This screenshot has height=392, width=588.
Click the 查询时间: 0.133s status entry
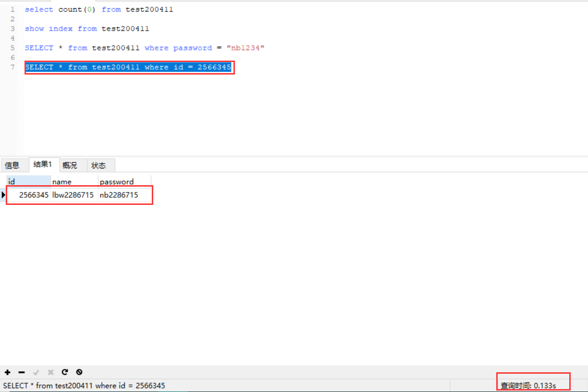pos(528,386)
